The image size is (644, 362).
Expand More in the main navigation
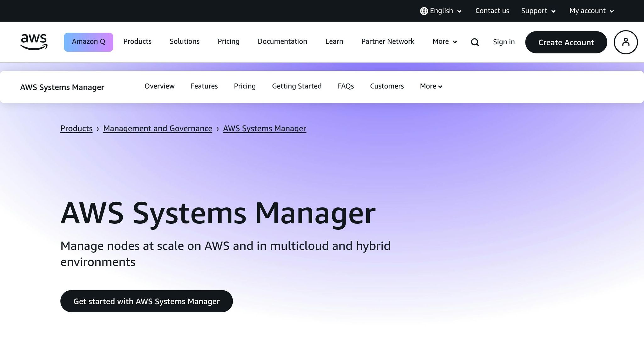[445, 41]
